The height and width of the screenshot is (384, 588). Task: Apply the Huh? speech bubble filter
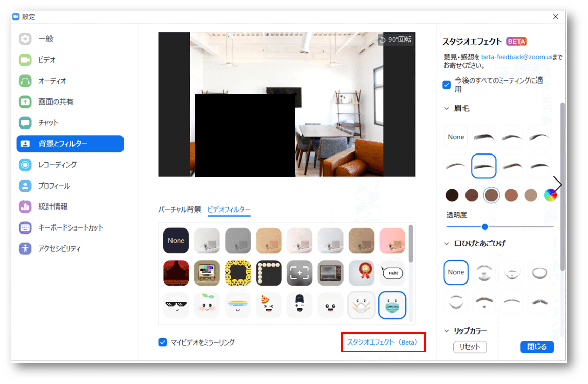click(x=392, y=273)
